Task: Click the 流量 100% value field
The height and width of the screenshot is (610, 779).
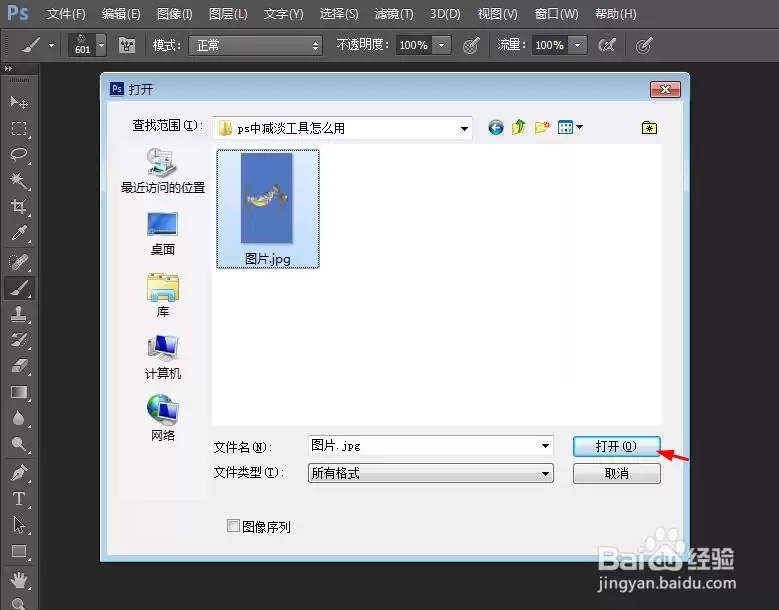Action: click(x=549, y=45)
